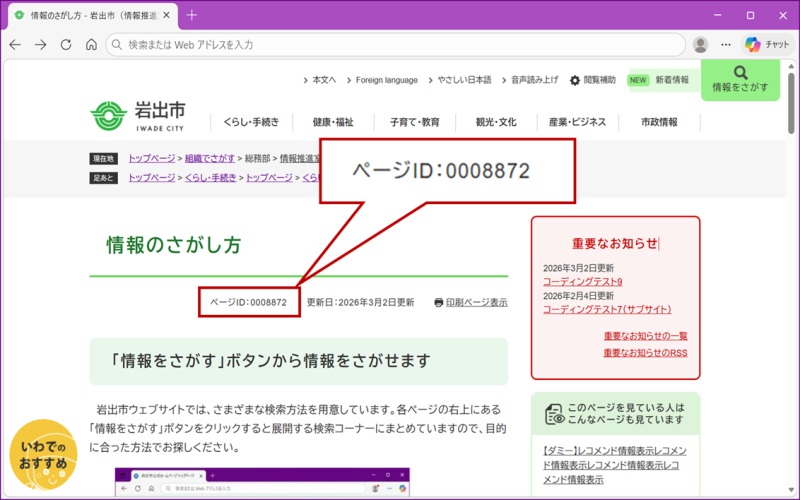Open the Copilot チャット button
Viewport: 800px width, 500px height.
(x=767, y=45)
